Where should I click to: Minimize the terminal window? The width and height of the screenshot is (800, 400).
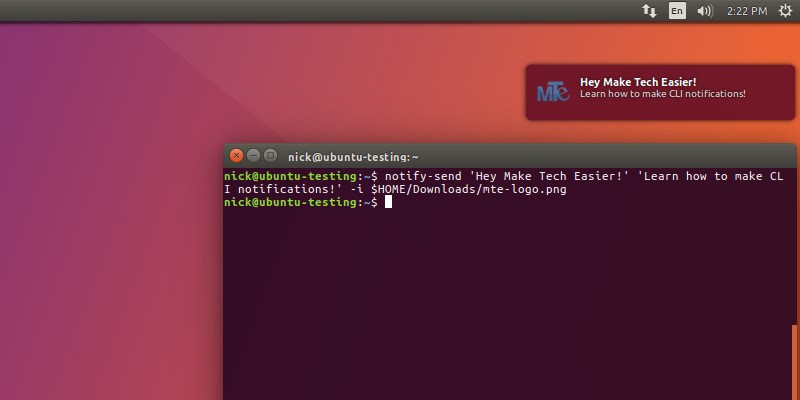[254, 156]
